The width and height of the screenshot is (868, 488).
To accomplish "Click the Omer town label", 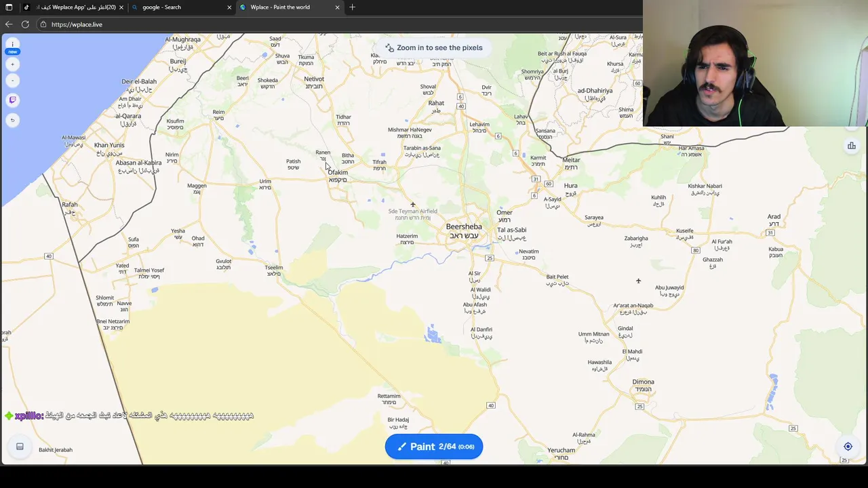I will tap(504, 216).
